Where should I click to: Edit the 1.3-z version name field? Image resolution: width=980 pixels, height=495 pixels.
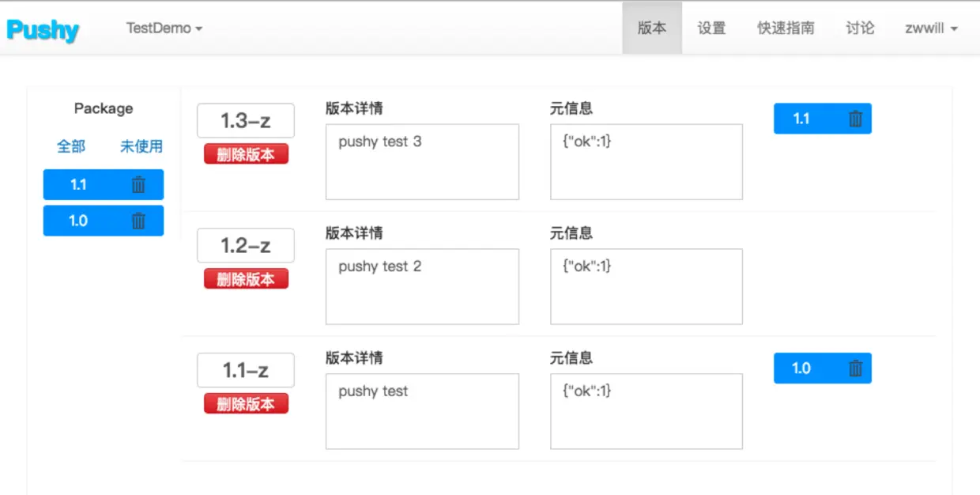[x=246, y=121]
